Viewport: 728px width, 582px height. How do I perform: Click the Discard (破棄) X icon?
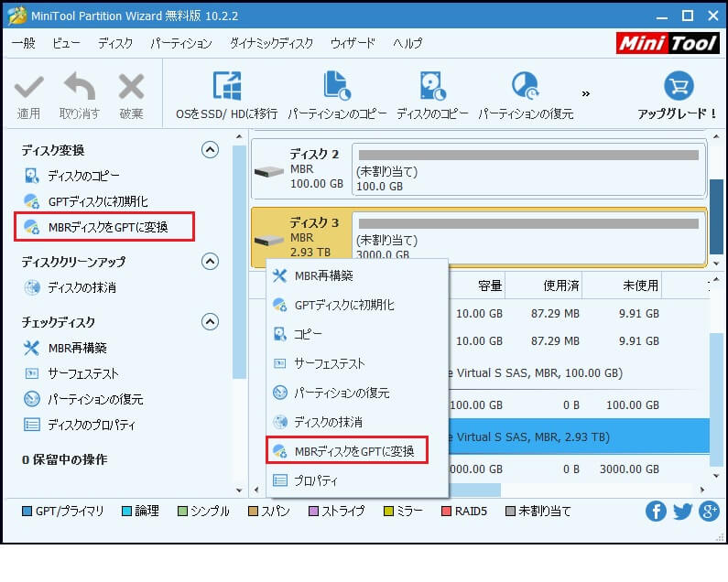(131, 86)
